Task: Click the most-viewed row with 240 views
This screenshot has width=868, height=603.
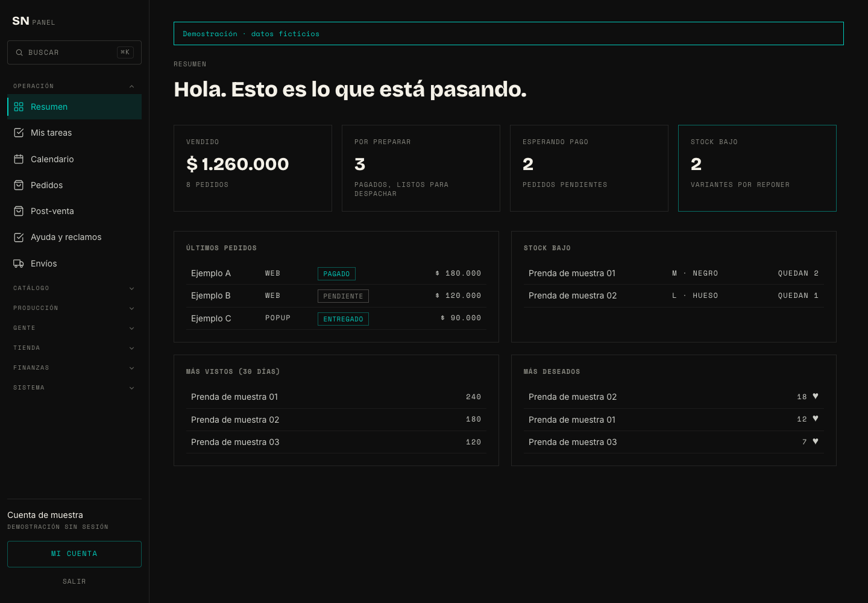Action: [336, 397]
